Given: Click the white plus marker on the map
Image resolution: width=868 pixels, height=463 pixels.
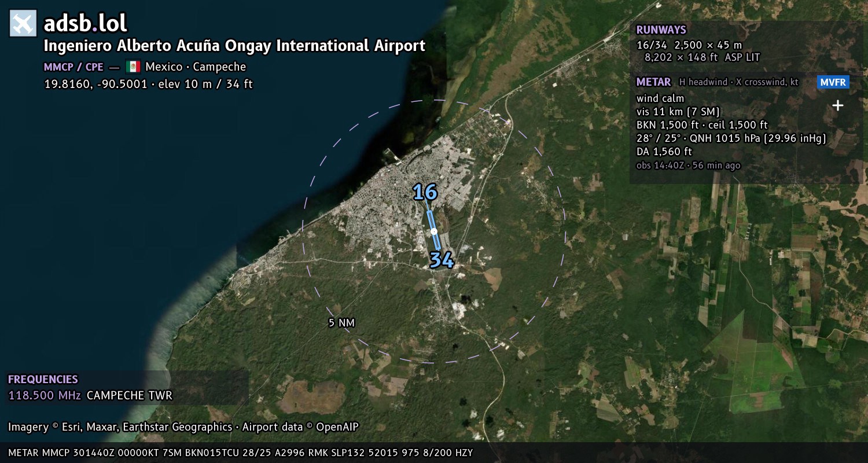Looking at the screenshot, I should click(837, 105).
